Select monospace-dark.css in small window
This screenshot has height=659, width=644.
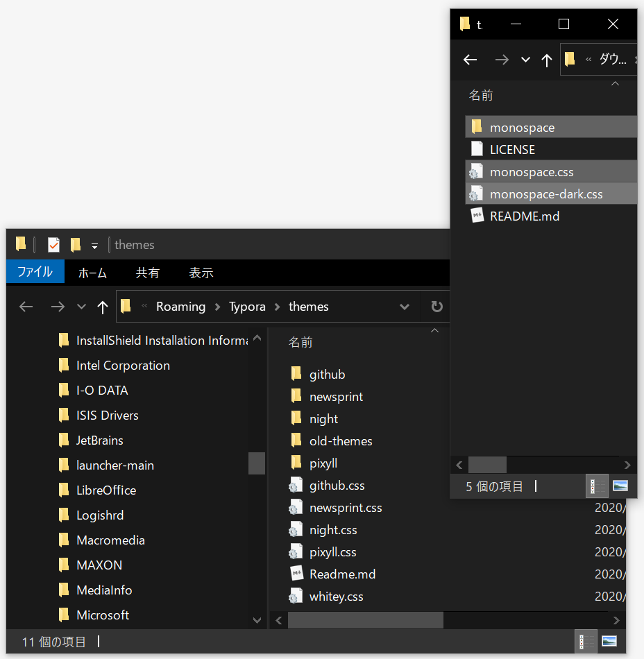click(551, 194)
